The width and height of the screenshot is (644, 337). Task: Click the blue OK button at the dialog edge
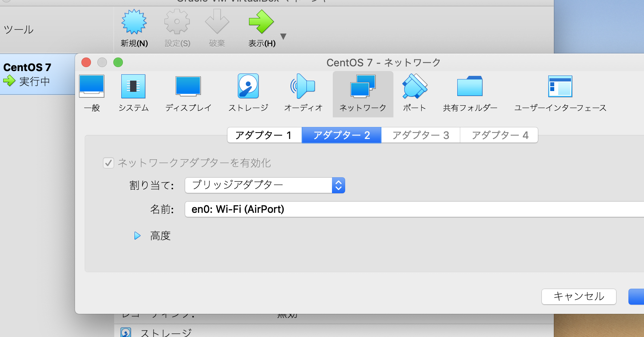point(636,297)
